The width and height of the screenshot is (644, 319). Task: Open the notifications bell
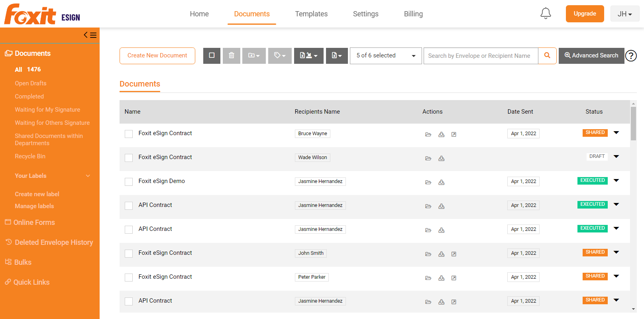tap(546, 14)
